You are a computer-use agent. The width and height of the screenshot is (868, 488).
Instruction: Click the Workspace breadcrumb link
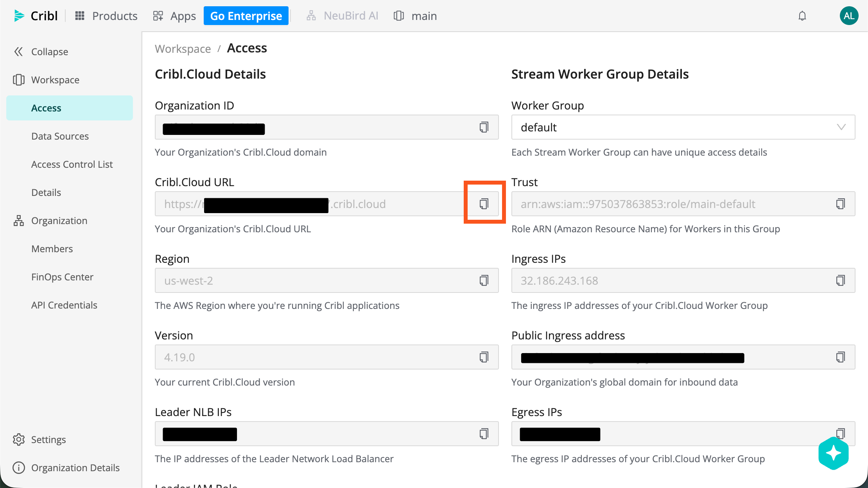tap(183, 48)
